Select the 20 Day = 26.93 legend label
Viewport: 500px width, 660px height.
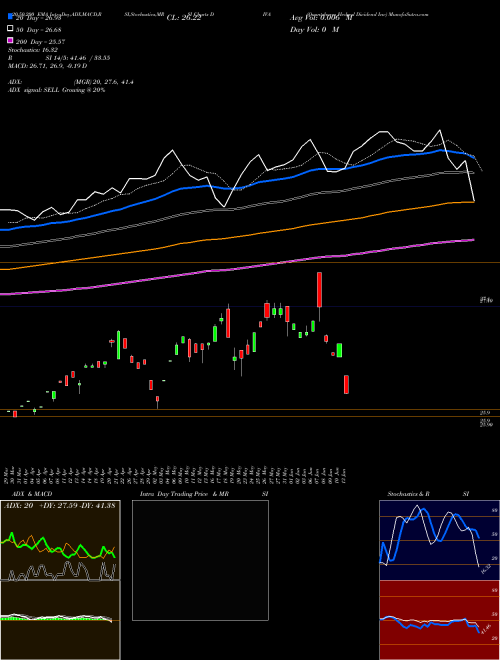[38, 18]
